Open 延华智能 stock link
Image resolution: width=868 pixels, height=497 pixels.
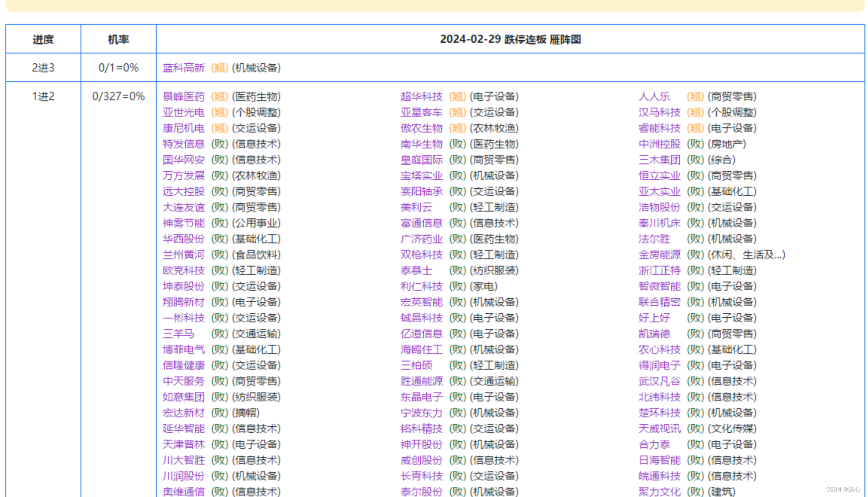[184, 429]
